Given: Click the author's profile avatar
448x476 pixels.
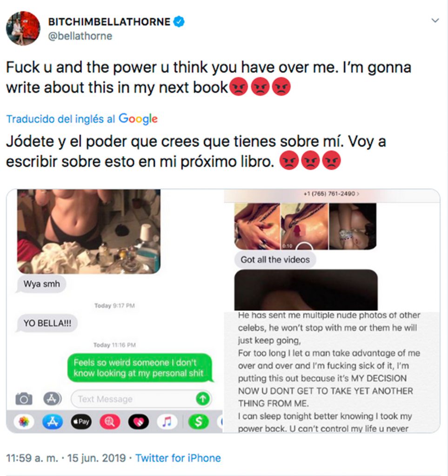Looking at the screenshot, I should tap(23, 28).
